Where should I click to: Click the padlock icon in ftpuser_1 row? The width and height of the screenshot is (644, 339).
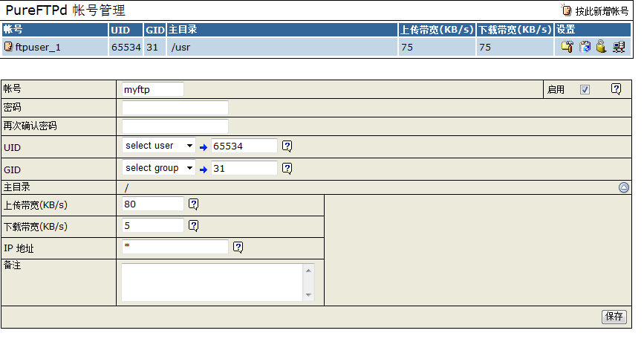(x=600, y=47)
